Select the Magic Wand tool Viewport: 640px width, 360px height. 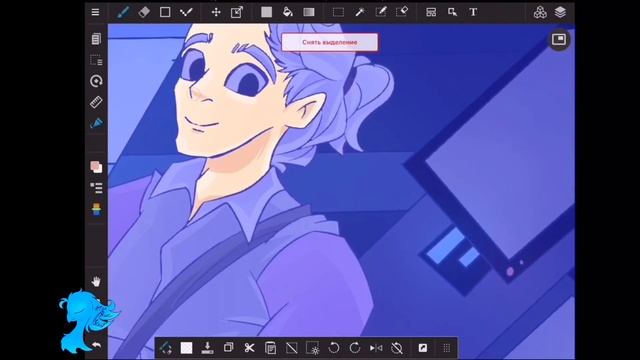tap(360, 12)
